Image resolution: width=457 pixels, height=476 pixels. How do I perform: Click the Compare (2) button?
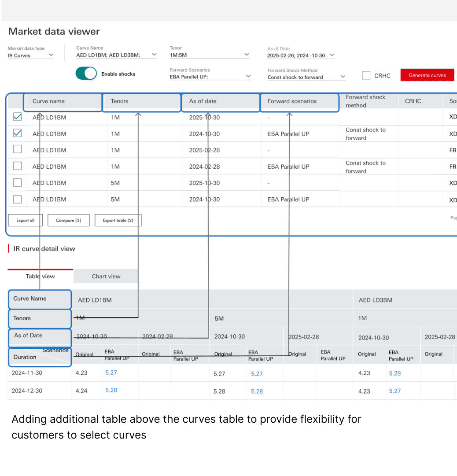(x=69, y=221)
